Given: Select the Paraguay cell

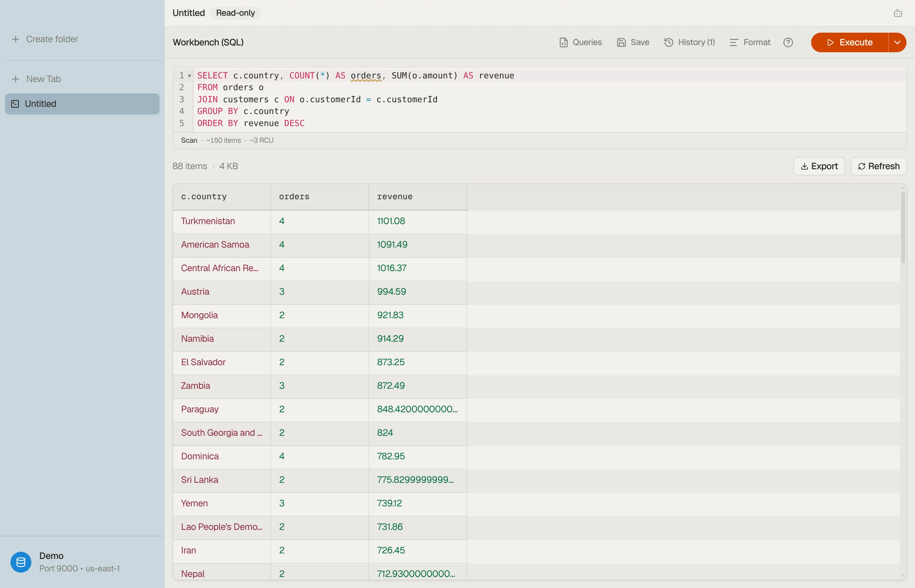Looking at the screenshot, I should pyautogui.click(x=222, y=409).
